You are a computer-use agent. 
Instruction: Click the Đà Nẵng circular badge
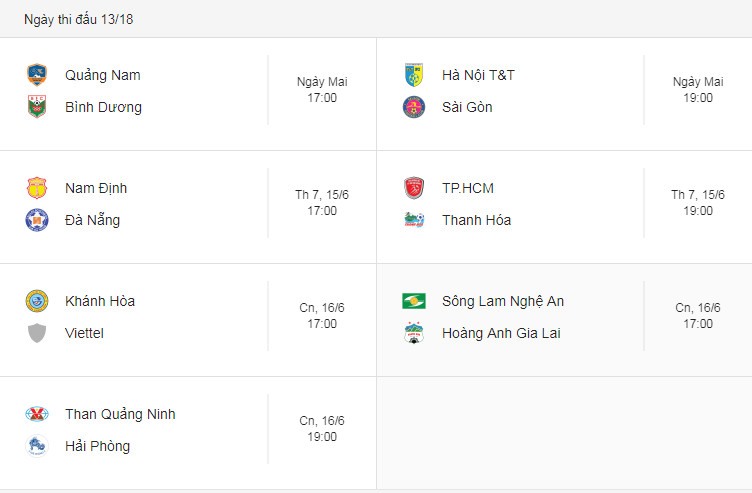pyautogui.click(x=37, y=220)
